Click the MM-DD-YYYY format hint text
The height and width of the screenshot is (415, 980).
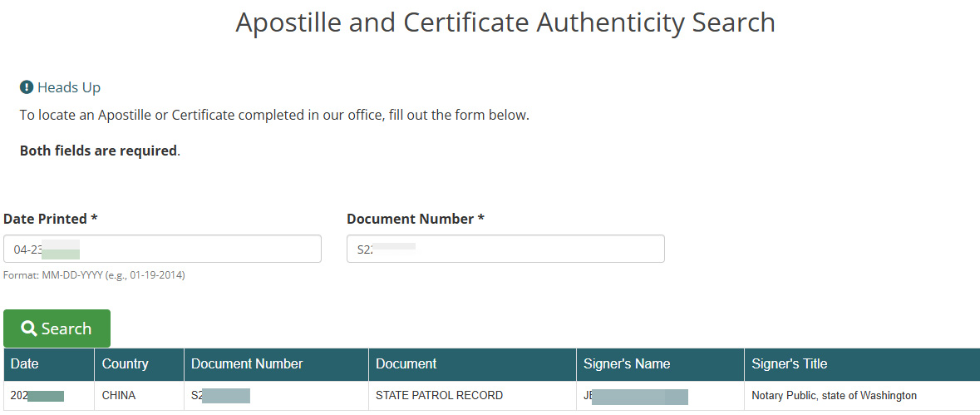pos(94,275)
